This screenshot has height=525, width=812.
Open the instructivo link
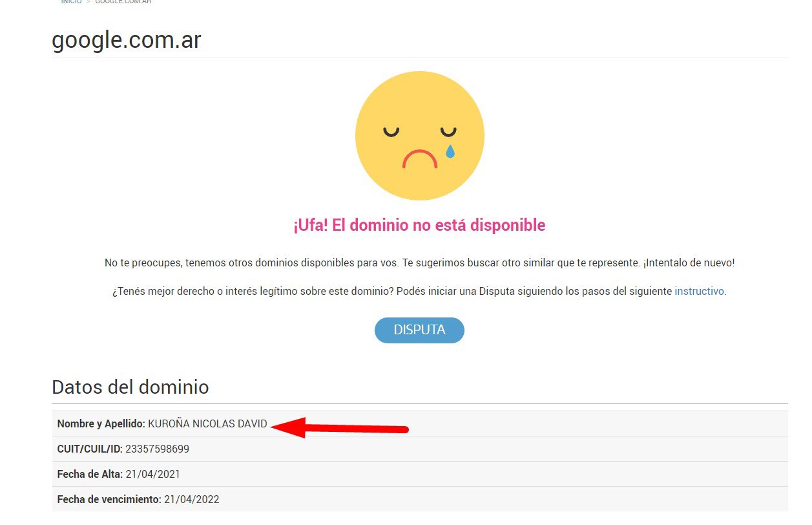click(x=699, y=291)
